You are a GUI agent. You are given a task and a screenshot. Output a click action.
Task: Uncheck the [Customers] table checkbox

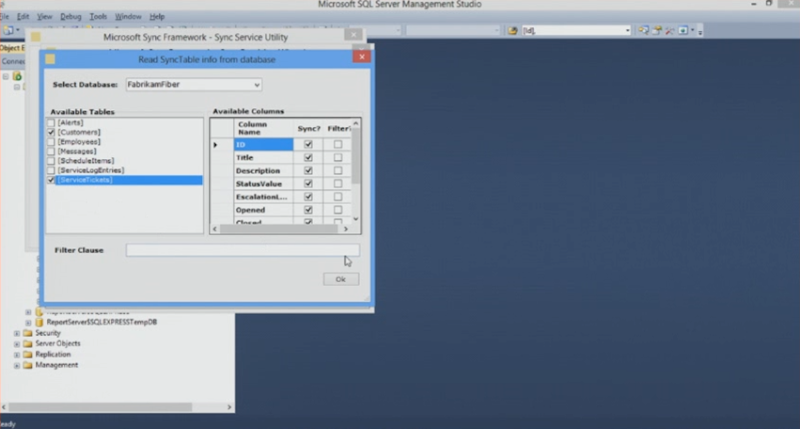point(51,132)
